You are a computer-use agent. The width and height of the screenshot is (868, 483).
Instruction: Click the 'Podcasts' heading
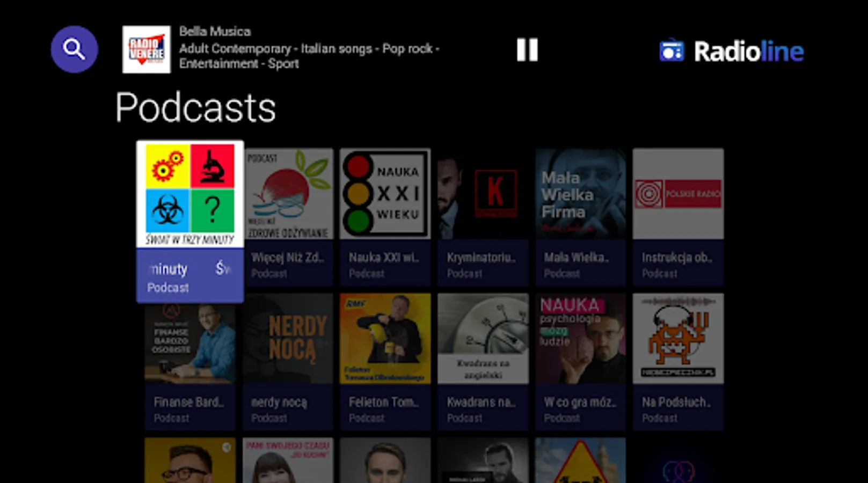pos(195,107)
